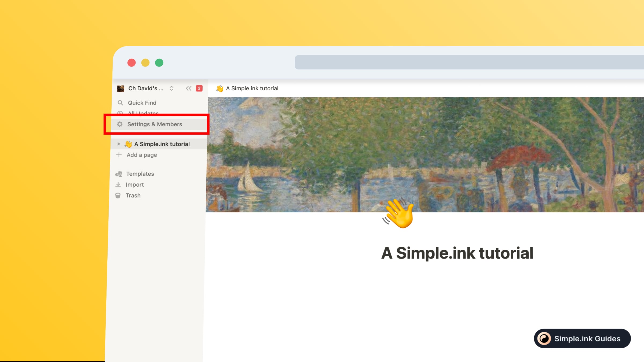Image resolution: width=644 pixels, height=362 pixels.
Task: Click the workspace avatar thumbnail icon
Action: tap(120, 88)
